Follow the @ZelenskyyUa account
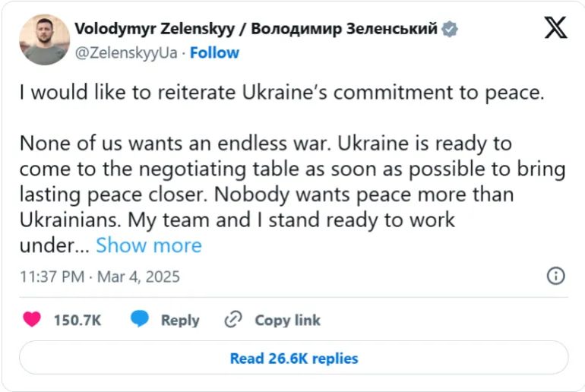Viewport: 585px width, 392px height. click(x=214, y=52)
